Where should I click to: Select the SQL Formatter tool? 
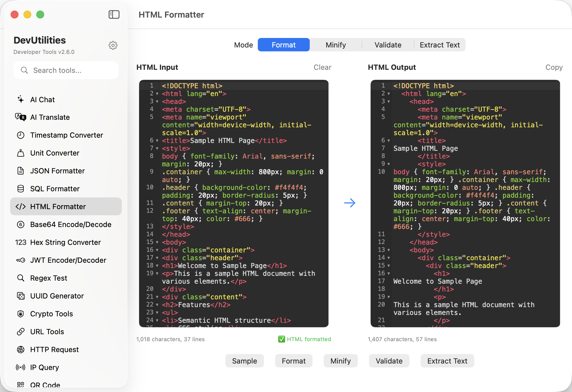click(x=55, y=189)
